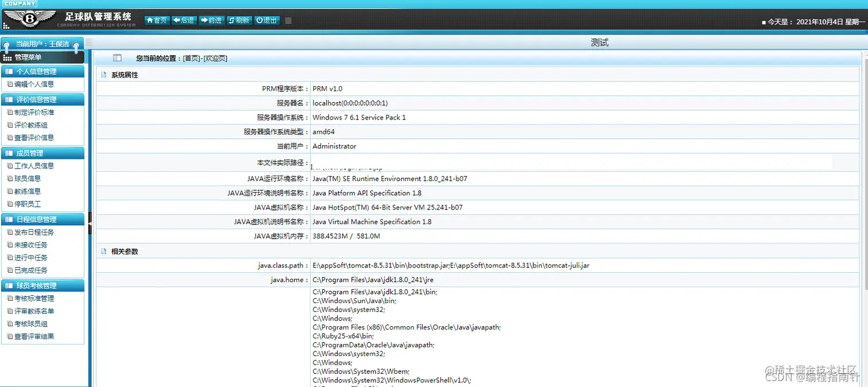Open 考核标准管理
Screen dimensions: 868x387
pos(34,299)
